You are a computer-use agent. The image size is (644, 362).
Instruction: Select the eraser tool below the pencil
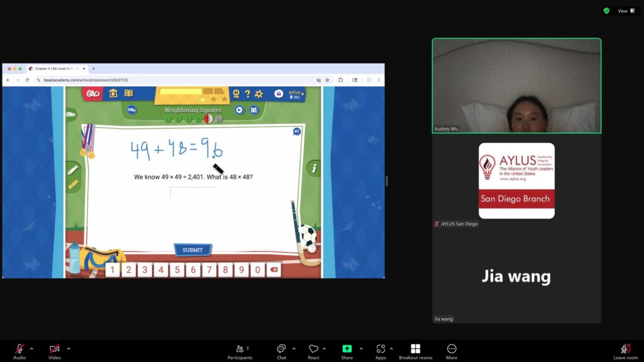coord(73,184)
